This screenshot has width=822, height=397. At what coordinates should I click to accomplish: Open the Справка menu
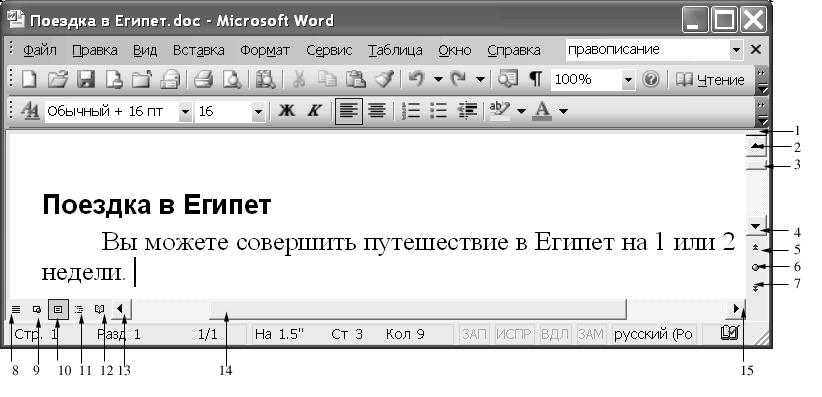[514, 50]
